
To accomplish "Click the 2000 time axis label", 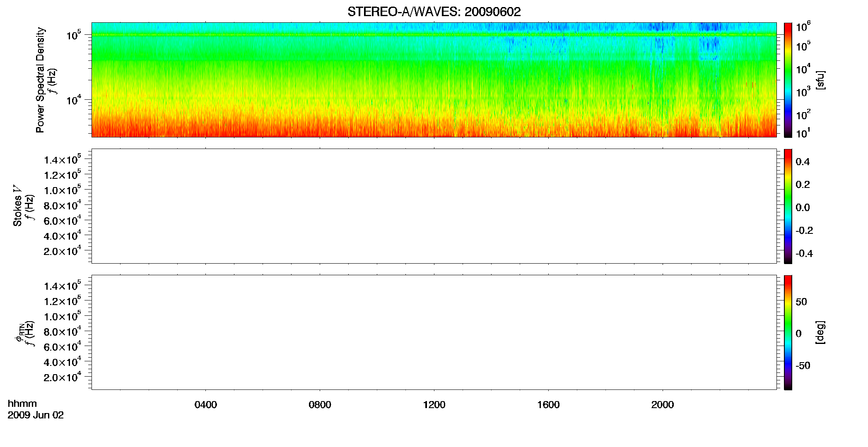I will (663, 405).
